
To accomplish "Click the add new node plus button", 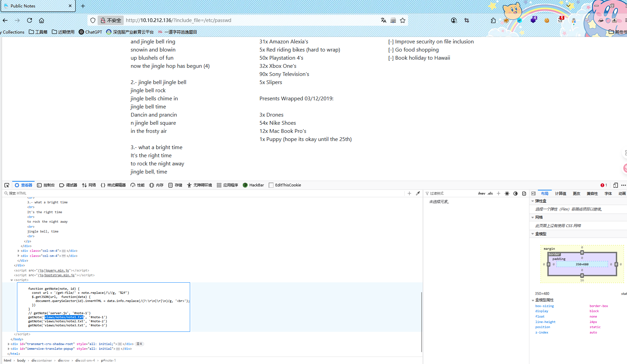I will (x=409, y=193).
